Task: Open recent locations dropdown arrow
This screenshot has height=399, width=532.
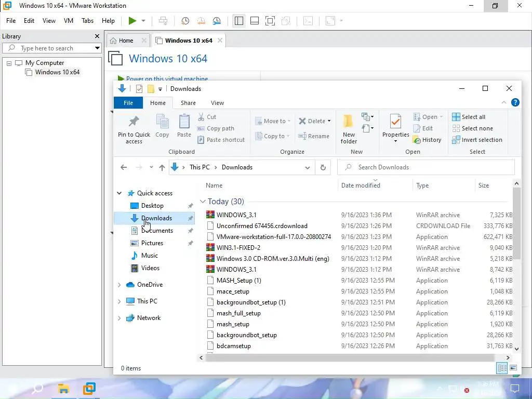Action: (x=151, y=167)
